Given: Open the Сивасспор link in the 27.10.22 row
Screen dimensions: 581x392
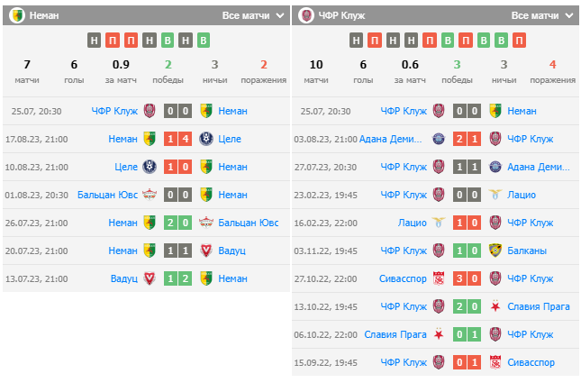Looking at the screenshot, I should (403, 278).
